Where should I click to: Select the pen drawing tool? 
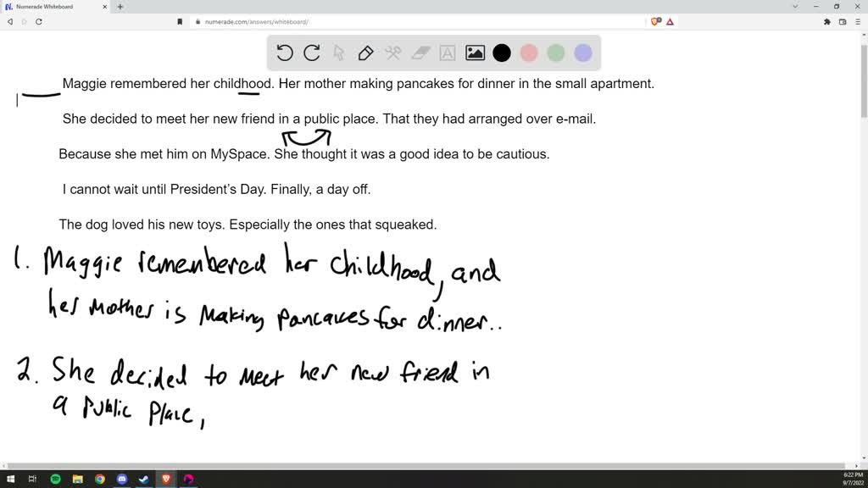[365, 53]
